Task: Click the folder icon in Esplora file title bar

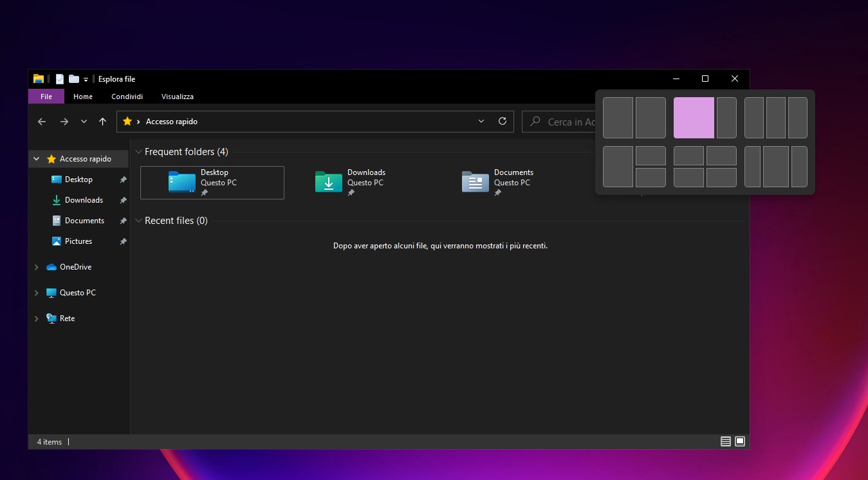Action: click(x=39, y=79)
